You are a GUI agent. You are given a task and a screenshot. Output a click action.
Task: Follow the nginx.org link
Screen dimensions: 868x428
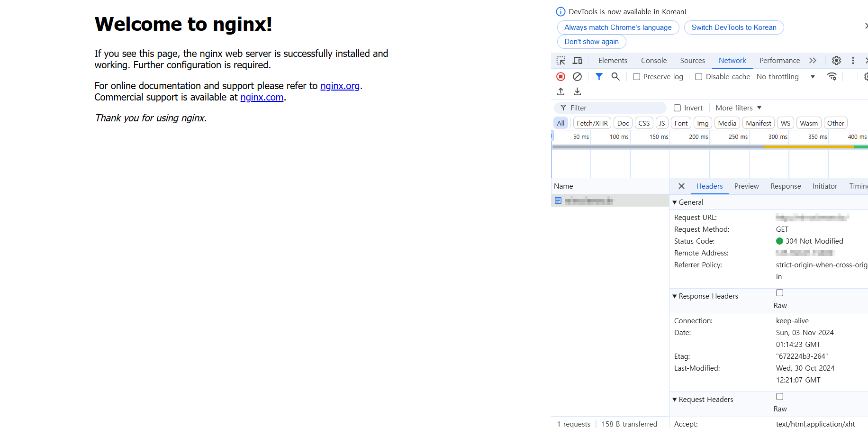tap(340, 86)
